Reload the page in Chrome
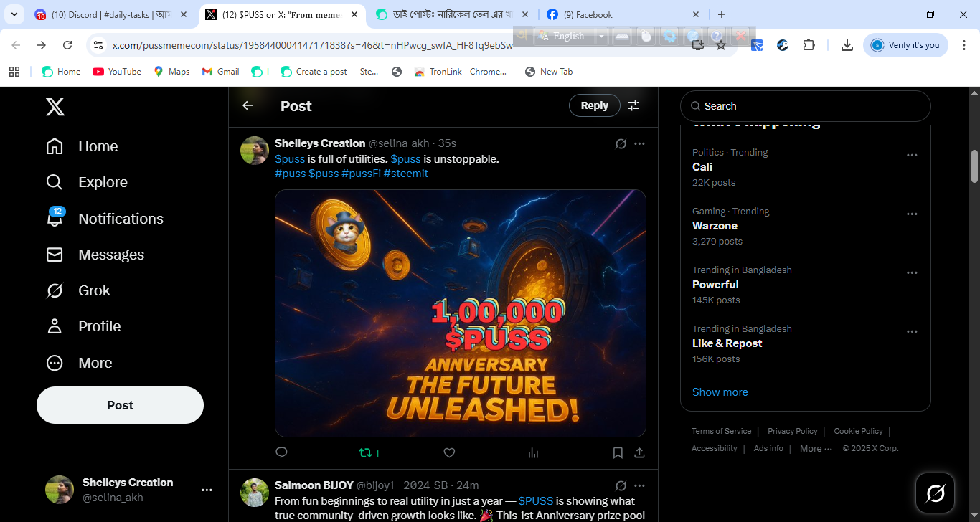 point(67,45)
